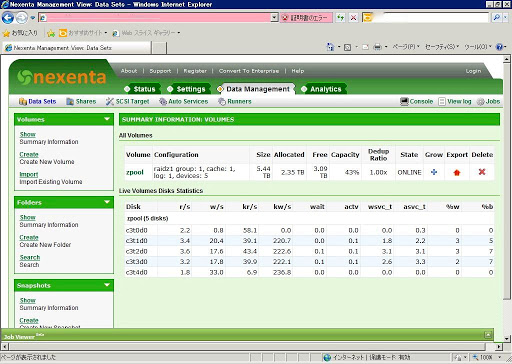Click the IE Home toolbar icon
This screenshot has height=364, width=512.
330,47
